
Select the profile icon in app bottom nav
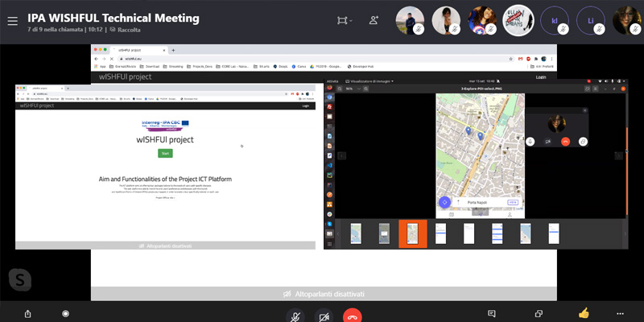pos(510,214)
